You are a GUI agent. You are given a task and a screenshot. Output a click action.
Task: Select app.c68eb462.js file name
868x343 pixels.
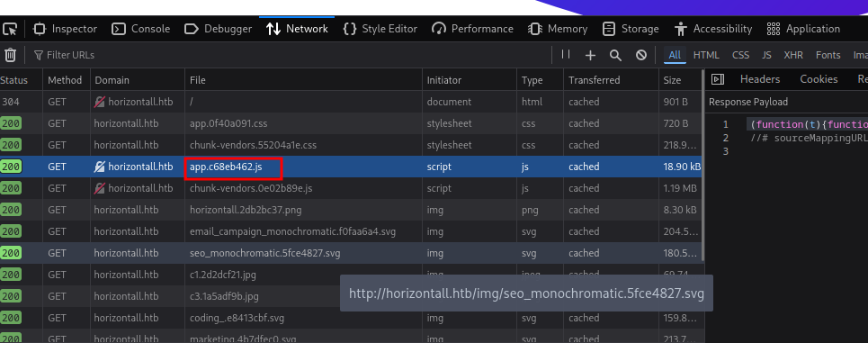click(x=226, y=167)
